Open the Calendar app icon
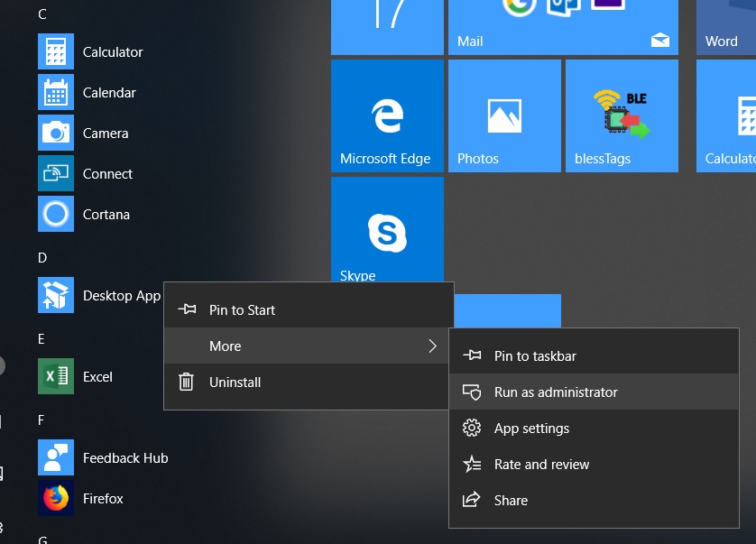The image size is (756, 544). (56, 92)
